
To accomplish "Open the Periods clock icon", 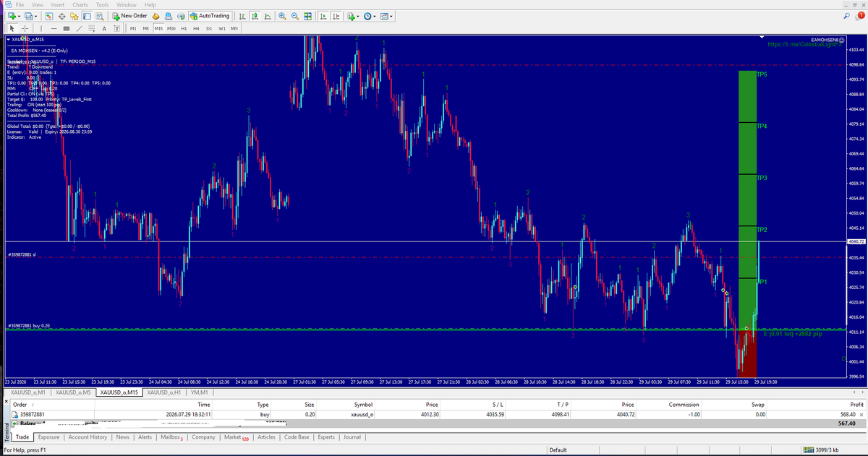I will click(x=367, y=16).
